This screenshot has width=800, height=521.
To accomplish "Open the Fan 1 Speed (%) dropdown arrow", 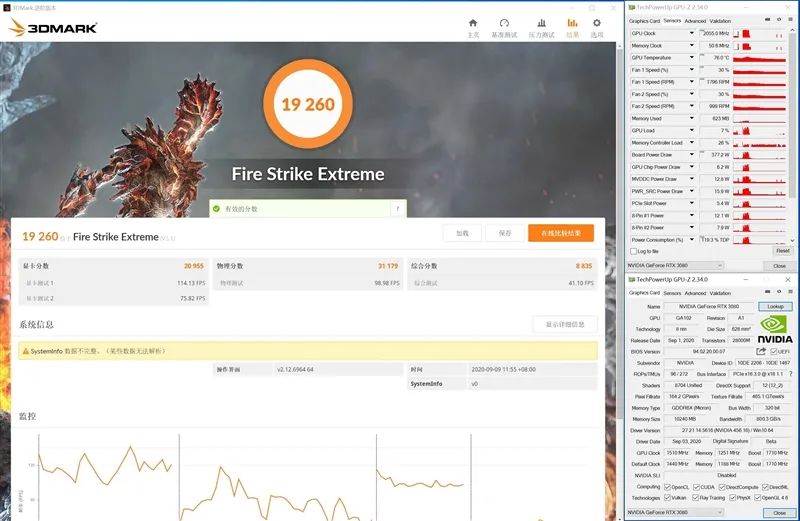I will coord(692,70).
